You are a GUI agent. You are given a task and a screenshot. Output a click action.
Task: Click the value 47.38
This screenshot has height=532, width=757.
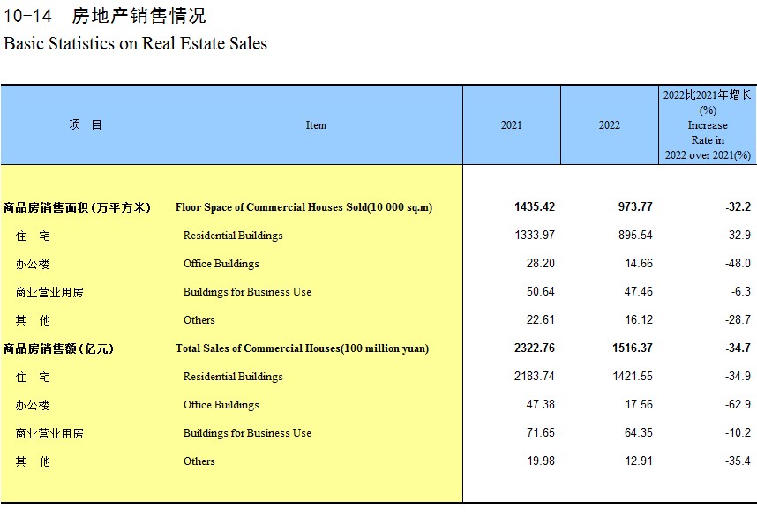point(540,405)
